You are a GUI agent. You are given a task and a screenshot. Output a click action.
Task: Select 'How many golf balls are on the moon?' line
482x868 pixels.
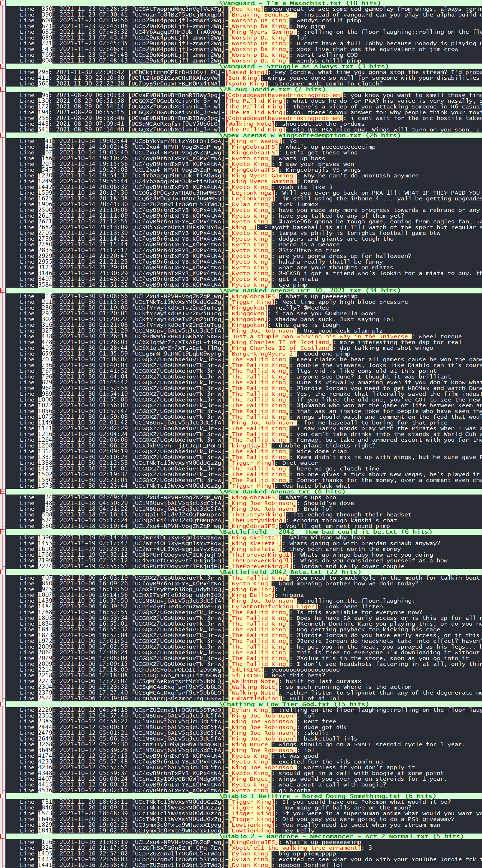(x=244, y=808)
